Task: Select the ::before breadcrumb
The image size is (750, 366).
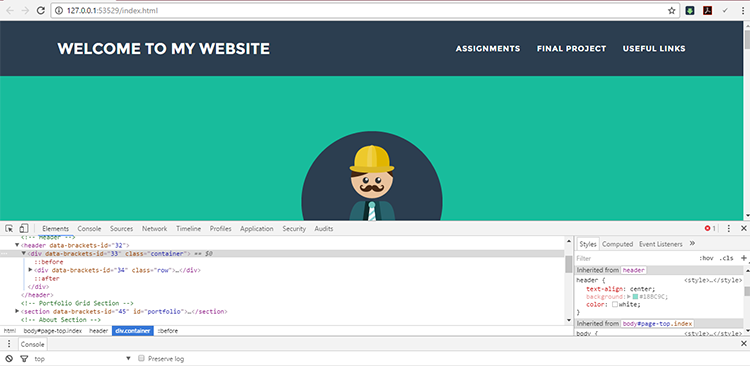Action: (x=167, y=331)
